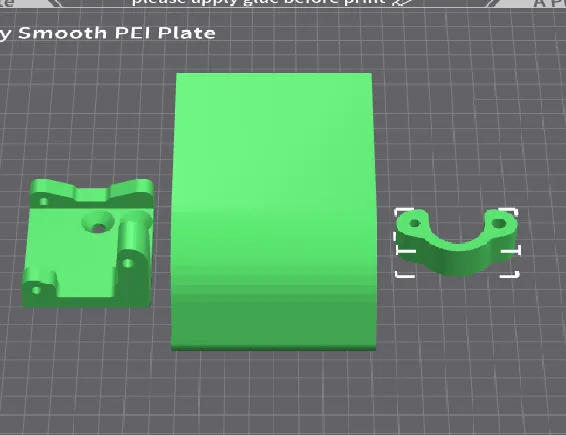566x435 pixels.
Task: Click the pencil edit icon beside glue note
Action: coord(401,3)
